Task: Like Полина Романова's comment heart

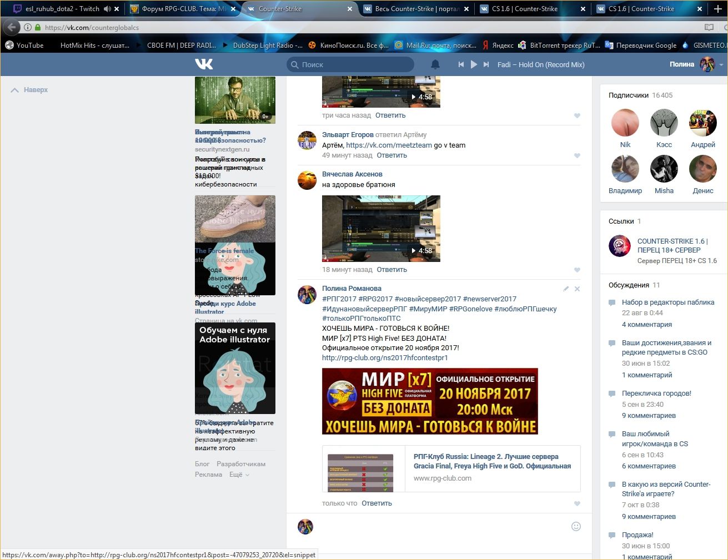Action: point(577,504)
